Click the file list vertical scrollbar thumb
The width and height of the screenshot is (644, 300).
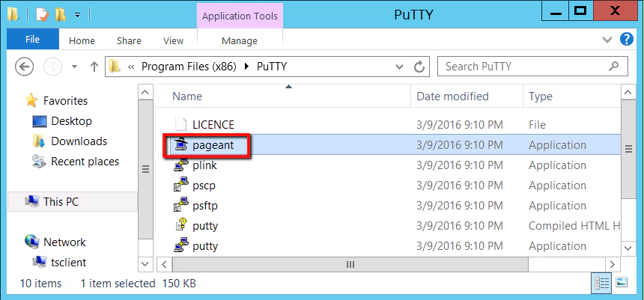[x=628, y=149]
